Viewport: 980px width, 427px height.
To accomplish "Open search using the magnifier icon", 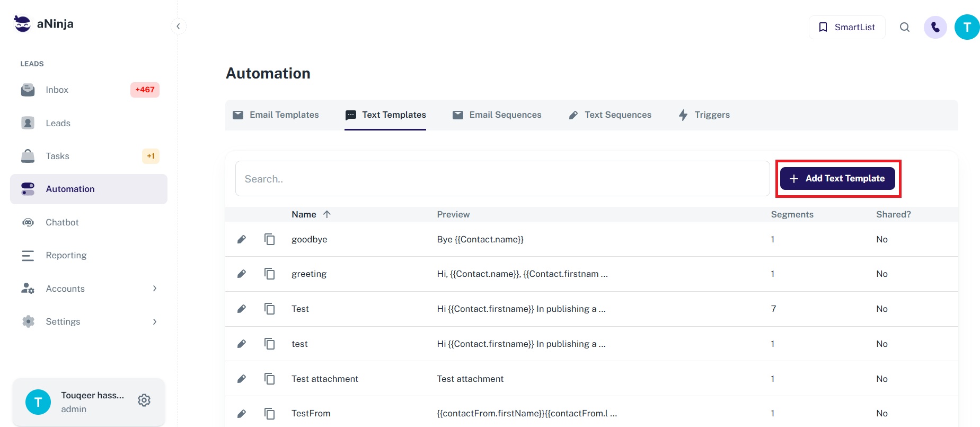I will click(x=905, y=27).
